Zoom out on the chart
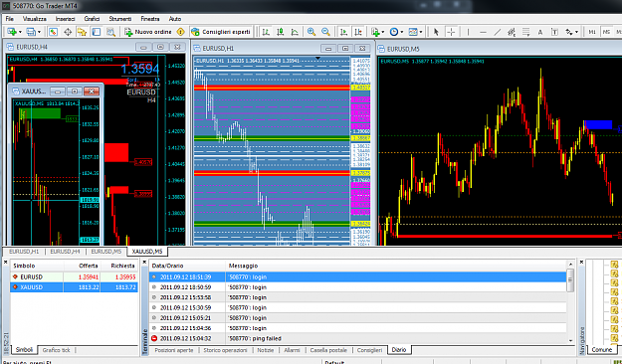Viewport: 622px width, 364px height. coord(325,32)
